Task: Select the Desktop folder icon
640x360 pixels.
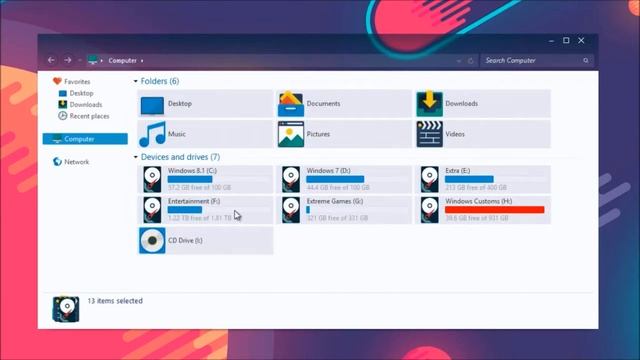Action: (x=152, y=105)
